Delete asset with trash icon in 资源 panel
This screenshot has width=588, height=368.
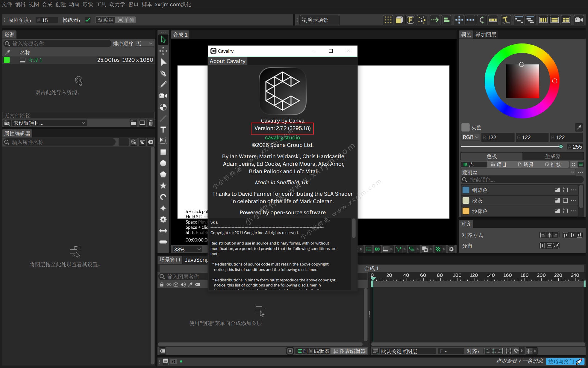tap(151, 123)
